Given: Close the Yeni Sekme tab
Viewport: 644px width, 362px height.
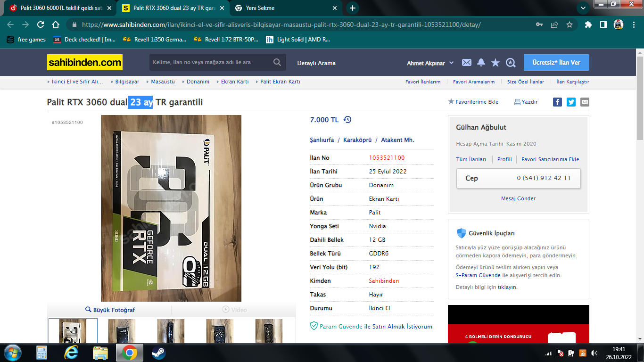Looking at the screenshot, I should 335,8.
